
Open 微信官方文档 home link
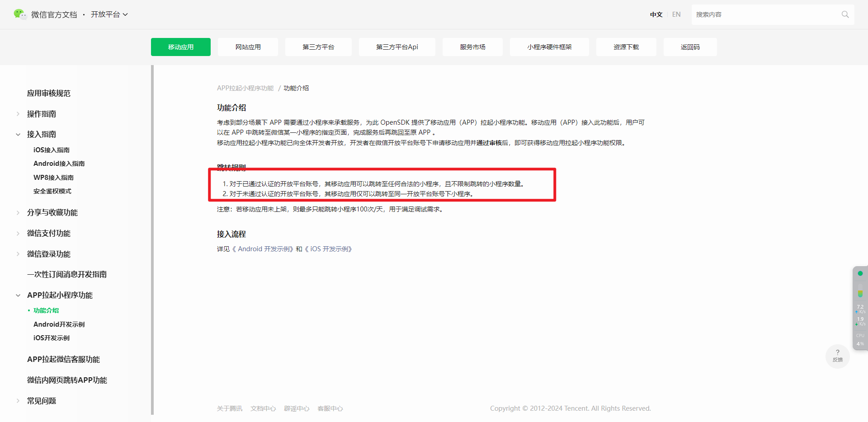tap(54, 14)
